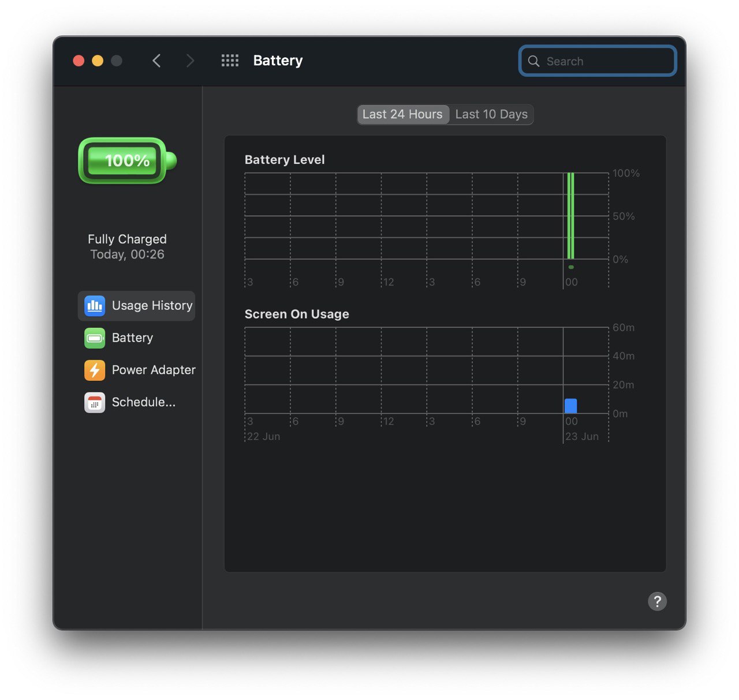This screenshot has height=700, width=739.
Task: Click the 50% axis label
Action: coord(624,216)
